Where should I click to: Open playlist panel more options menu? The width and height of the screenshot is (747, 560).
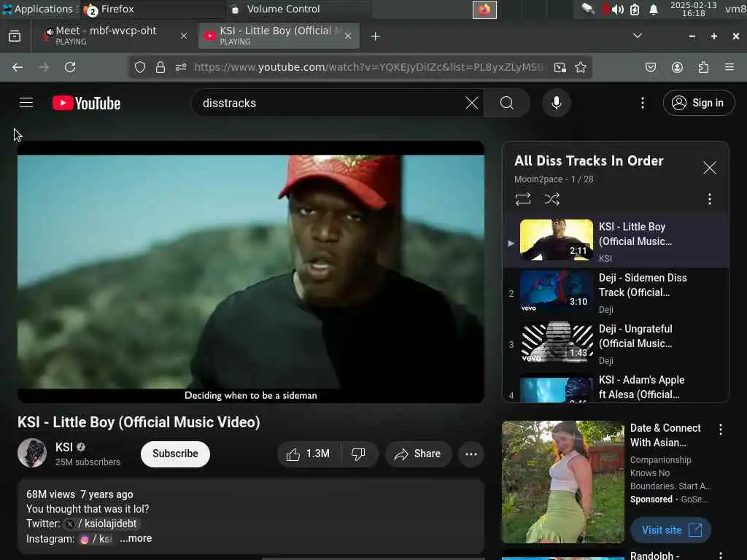[x=709, y=199]
